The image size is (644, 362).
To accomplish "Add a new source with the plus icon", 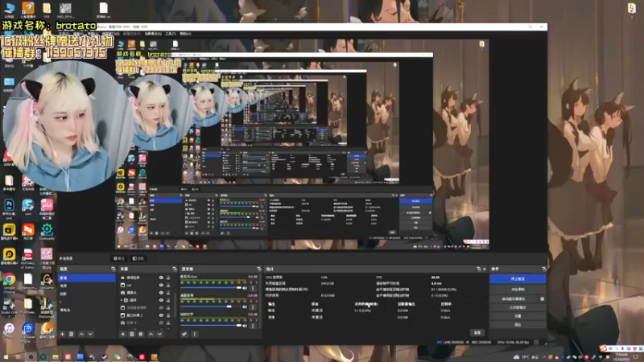I will [123, 334].
